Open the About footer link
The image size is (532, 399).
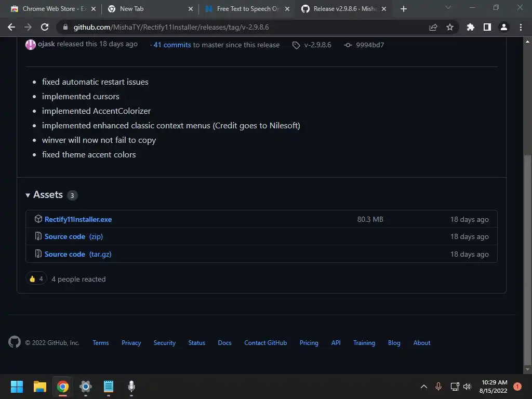pyautogui.click(x=422, y=343)
